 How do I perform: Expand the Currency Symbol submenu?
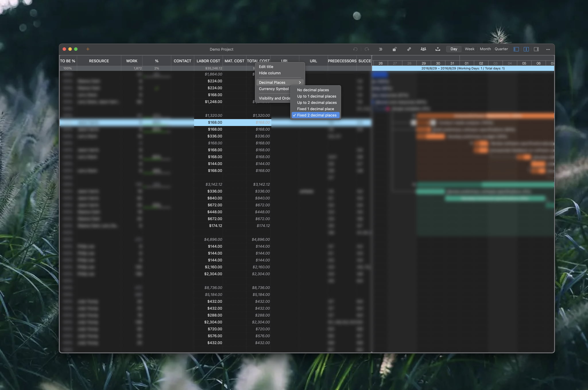point(274,89)
